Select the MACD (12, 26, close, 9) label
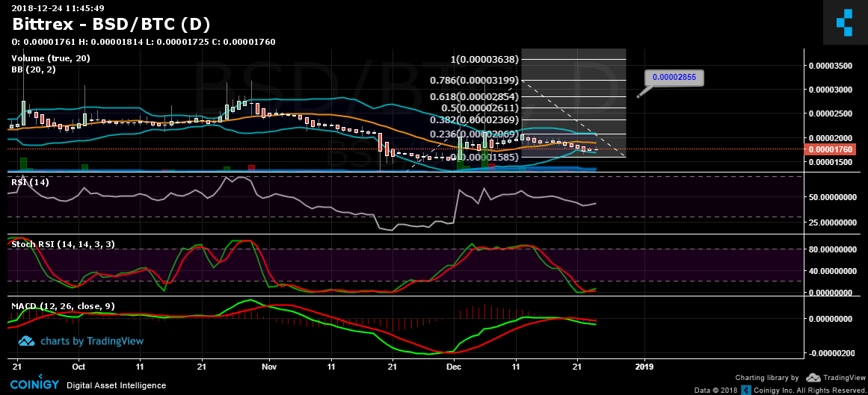 63,306
